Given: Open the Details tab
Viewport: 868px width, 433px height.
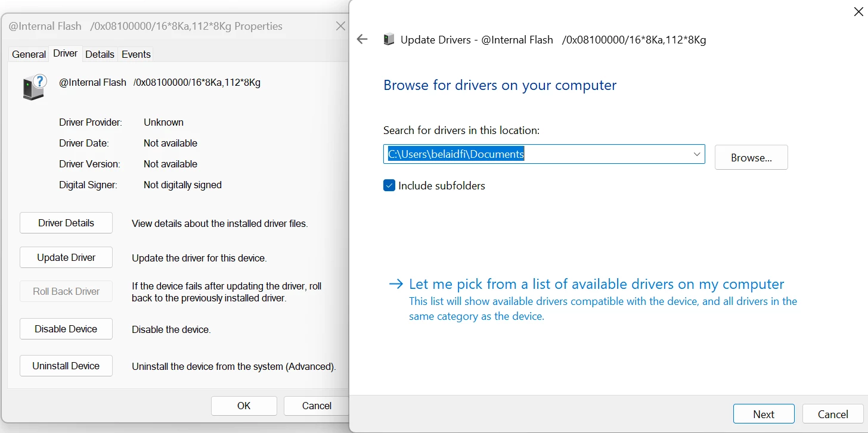Looking at the screenshot, I should [x=100, y=54].
